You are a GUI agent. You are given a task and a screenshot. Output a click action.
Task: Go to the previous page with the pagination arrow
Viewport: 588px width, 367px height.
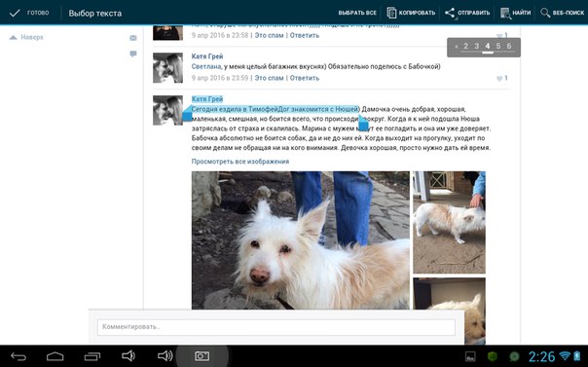point(456,47)
